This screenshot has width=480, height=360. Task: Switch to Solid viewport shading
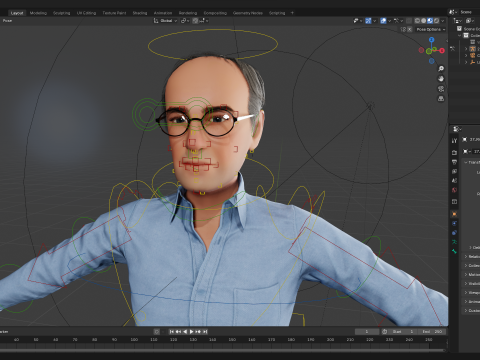pyautogui.click(x=423, y=21)
